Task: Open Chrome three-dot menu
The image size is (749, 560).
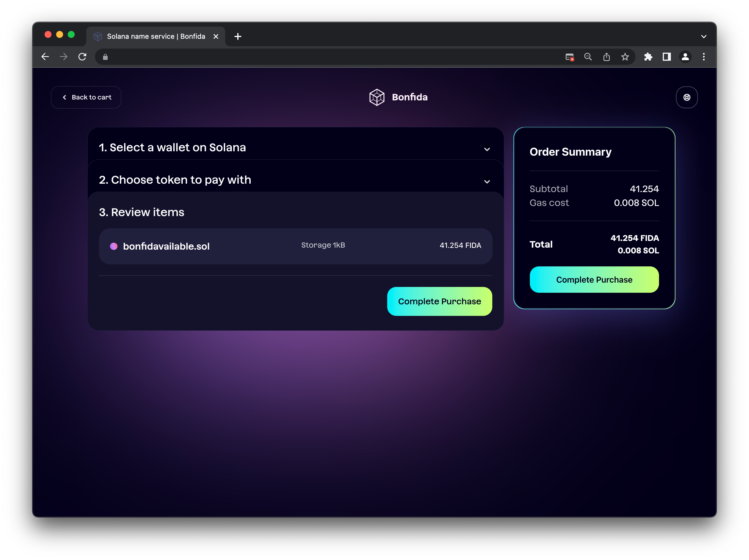Action: 704,57
